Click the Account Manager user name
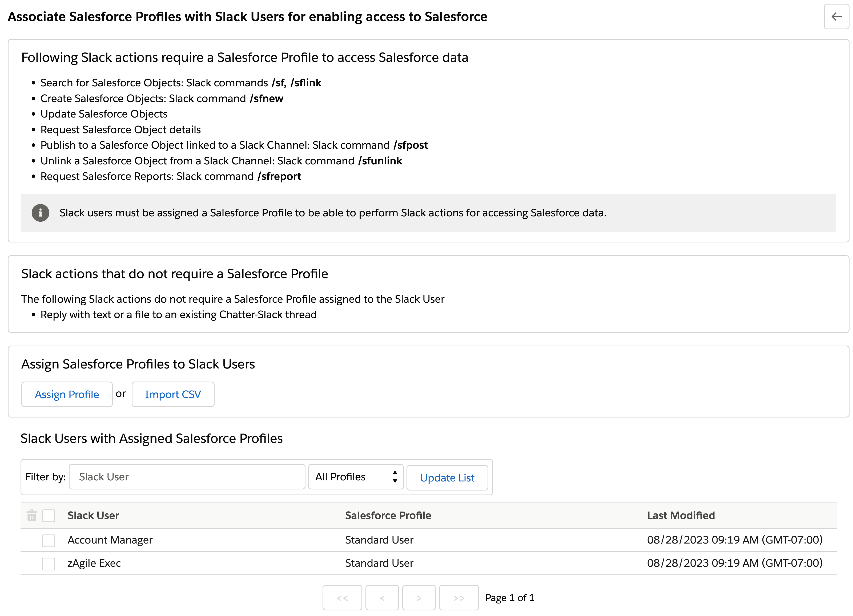 pyautogui.click(x=110, y=540)
